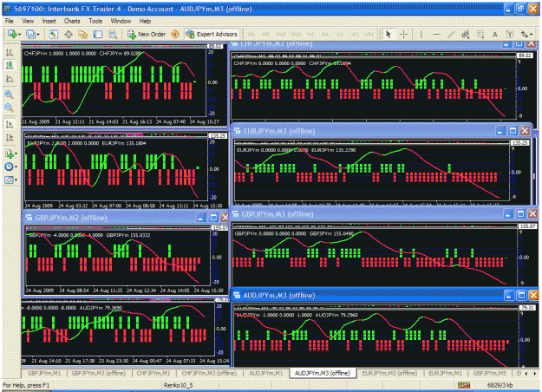The image size is (542, 392).
Task: Switch to Candlesticks chart mode icon
Action: click(10, 65)
